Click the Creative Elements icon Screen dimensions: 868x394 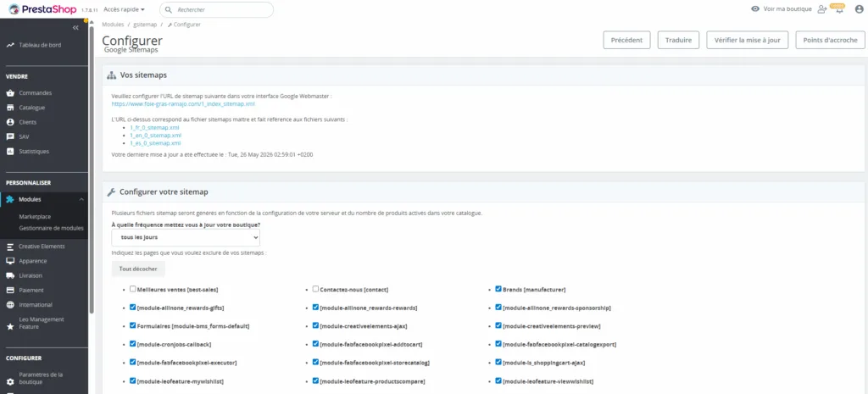(10, 247)
